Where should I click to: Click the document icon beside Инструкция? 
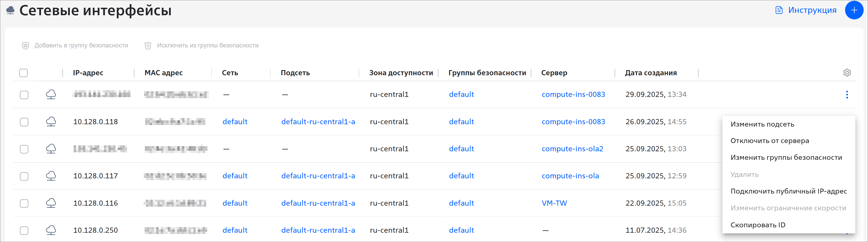[x=779, y=10]
